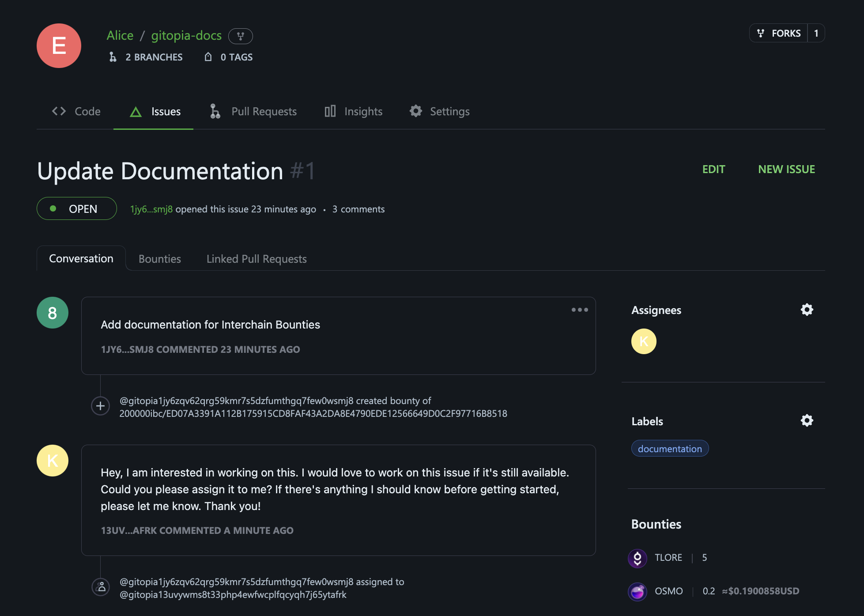Click the NEW ISSUE button

click(x=786, y=169)
